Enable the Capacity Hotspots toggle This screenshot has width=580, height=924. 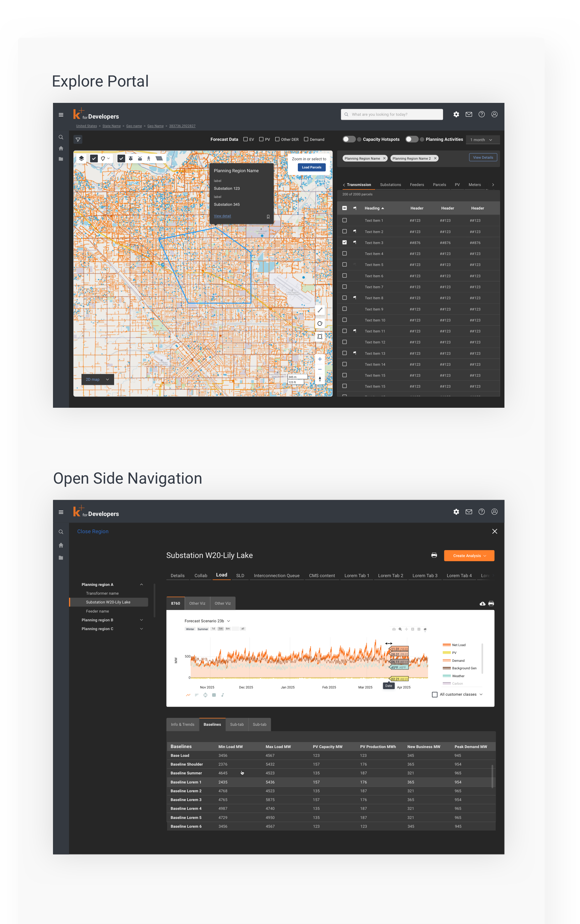tap(349, 139)
